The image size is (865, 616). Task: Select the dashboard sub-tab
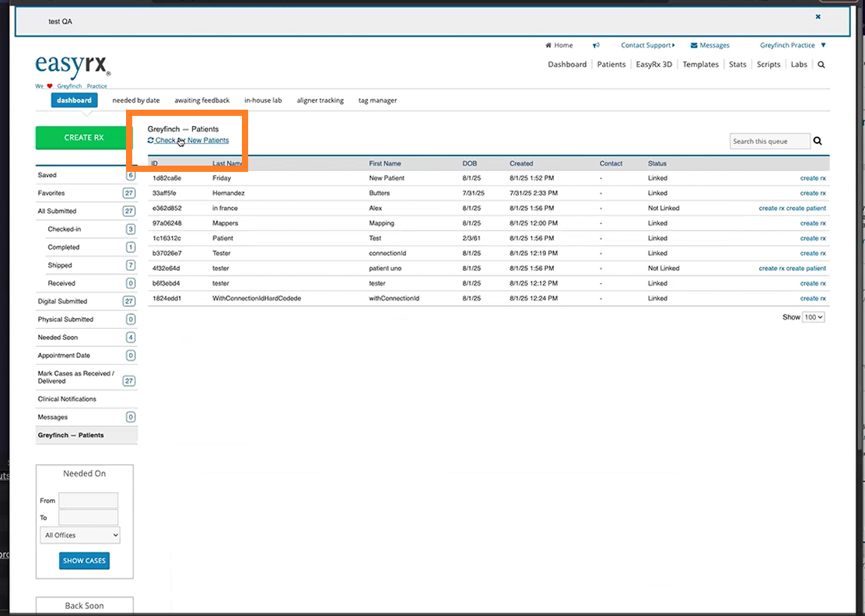75,100
